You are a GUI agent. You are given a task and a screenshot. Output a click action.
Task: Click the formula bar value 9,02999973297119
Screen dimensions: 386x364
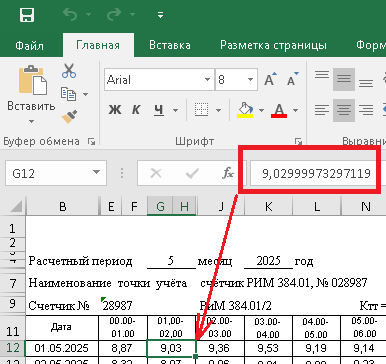point(316,173)
